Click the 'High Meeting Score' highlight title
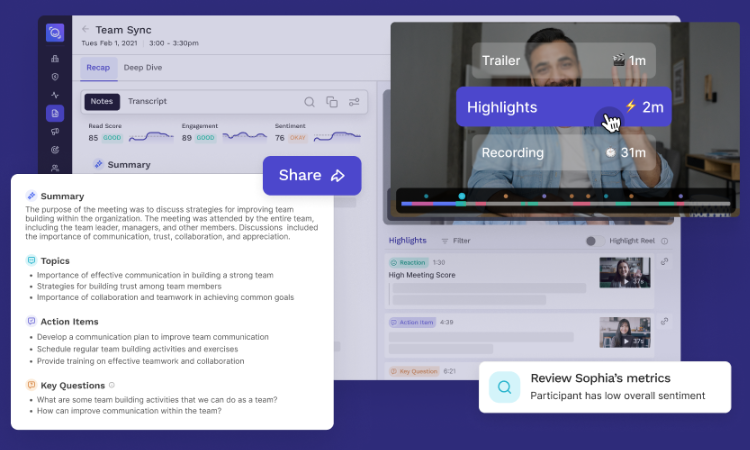This screenshot has height=450, width=750. [422, 275]
